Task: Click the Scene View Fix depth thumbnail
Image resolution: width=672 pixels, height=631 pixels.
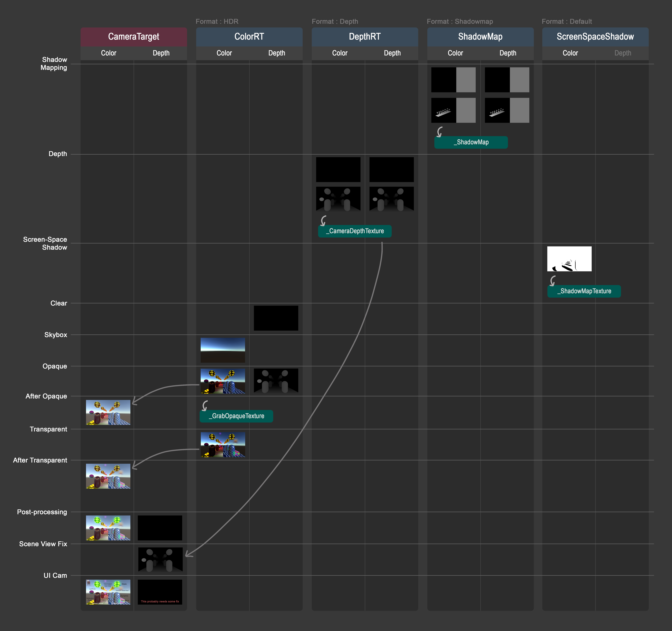Action: click(x=160, y=560)
